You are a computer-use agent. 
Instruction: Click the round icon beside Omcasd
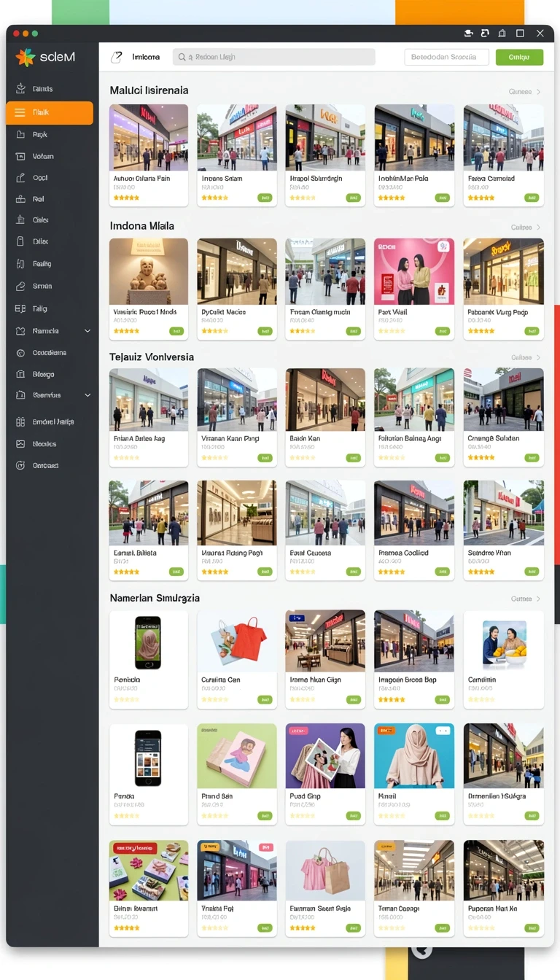pos(20,465)
